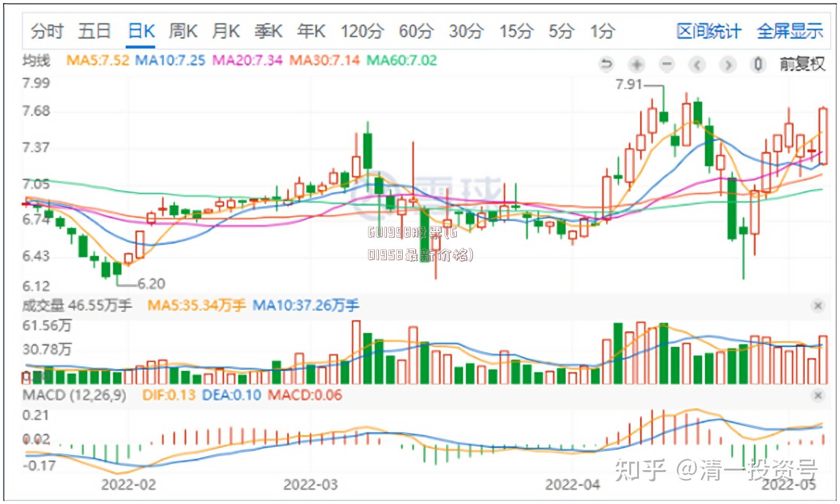840x504 pixels.
Task: Switch to the 五日 chart tab
Action: [94, 31]
